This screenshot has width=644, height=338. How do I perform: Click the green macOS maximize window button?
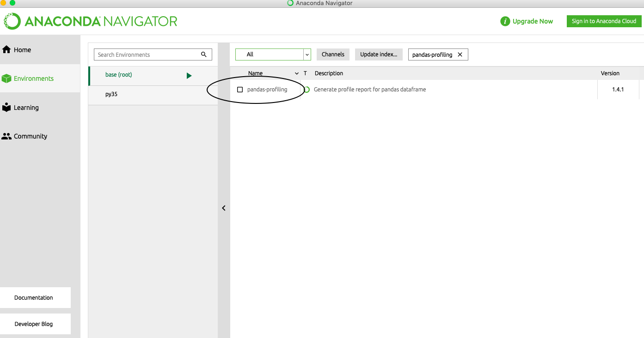12,2
